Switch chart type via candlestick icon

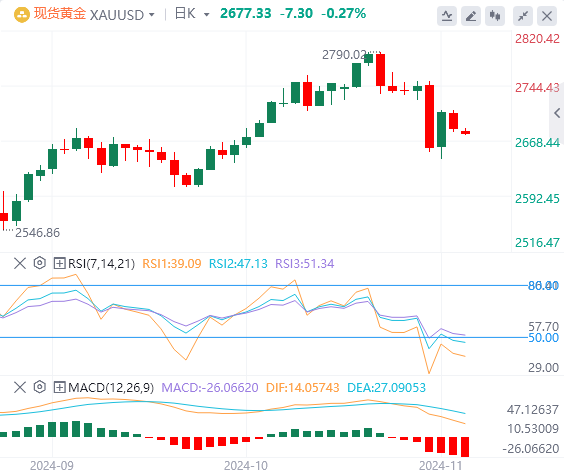pos(495,16)
